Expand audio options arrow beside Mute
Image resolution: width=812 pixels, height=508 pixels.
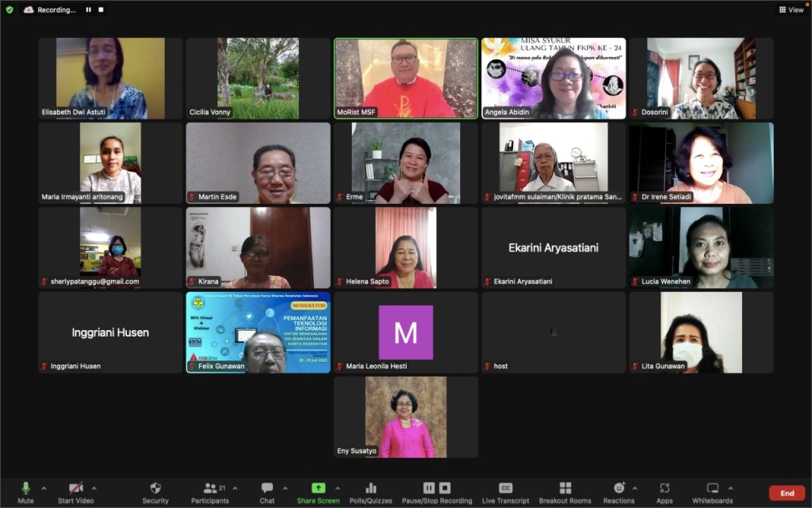pos(44,488)
